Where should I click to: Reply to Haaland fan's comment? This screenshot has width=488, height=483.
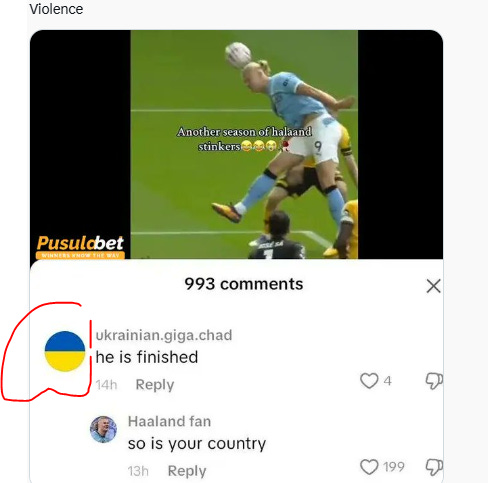(x=187, y=471)
